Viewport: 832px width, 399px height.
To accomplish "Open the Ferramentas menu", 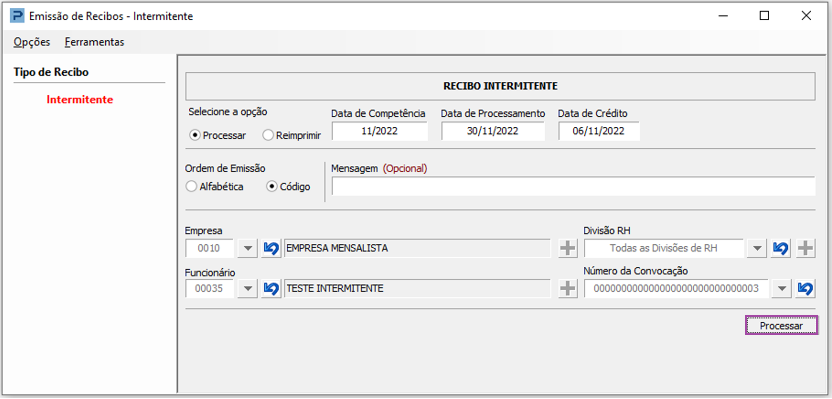I will click(x=94, y=42).
